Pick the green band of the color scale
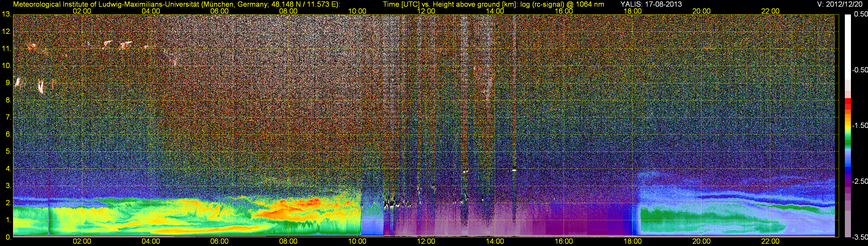This screenshot has width=868, height=246. (x=847, y=142)
